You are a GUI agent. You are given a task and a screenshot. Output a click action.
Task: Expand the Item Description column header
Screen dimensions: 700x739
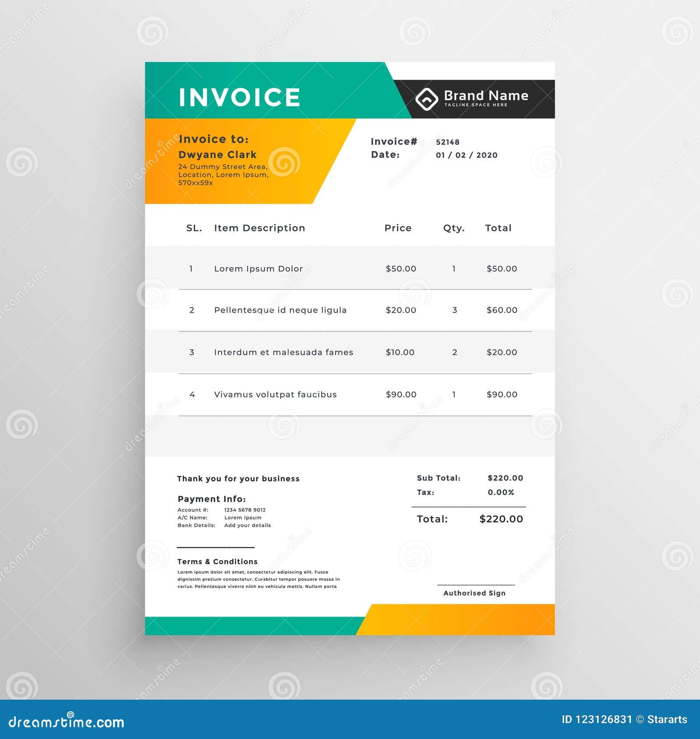click(x=259, y=228)
